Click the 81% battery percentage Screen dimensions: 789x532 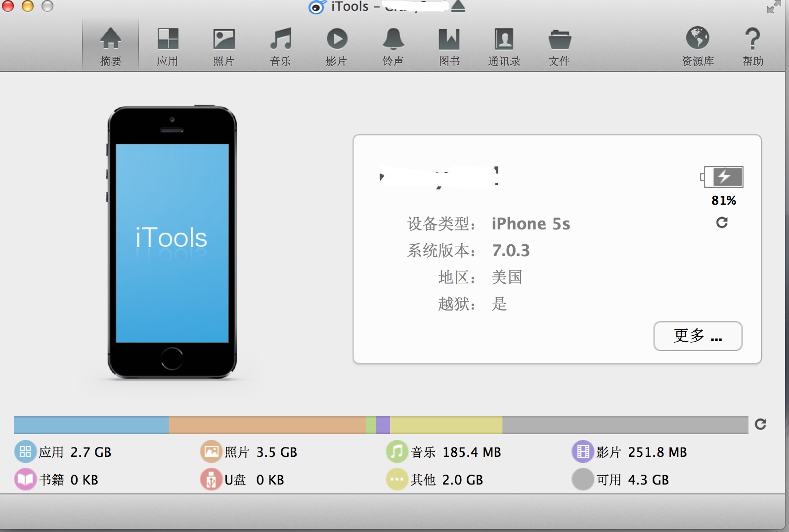pyautogui.click(x=724, y=200)
